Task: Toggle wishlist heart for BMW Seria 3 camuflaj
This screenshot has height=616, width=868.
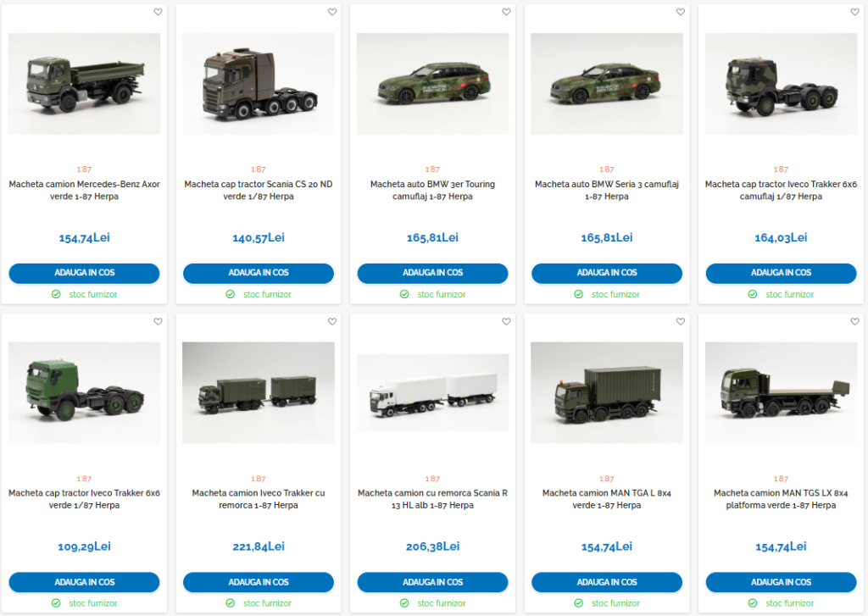Action: click(x=681, y=12)
